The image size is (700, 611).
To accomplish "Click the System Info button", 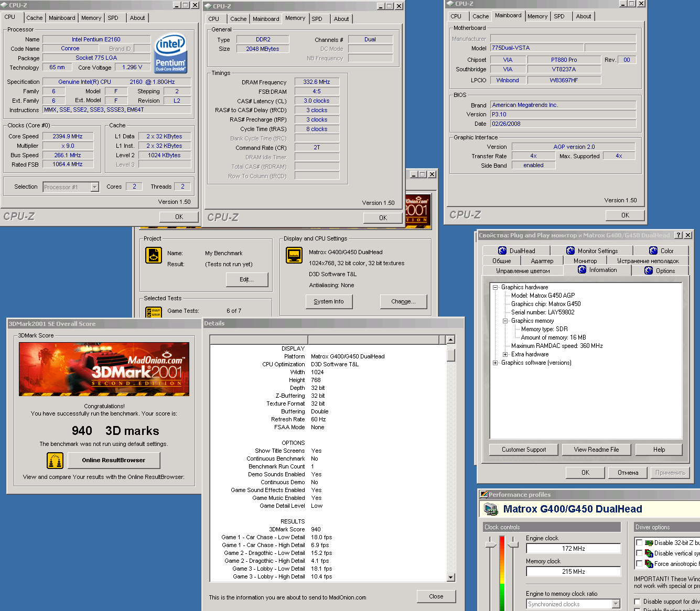I will point(329,301).
